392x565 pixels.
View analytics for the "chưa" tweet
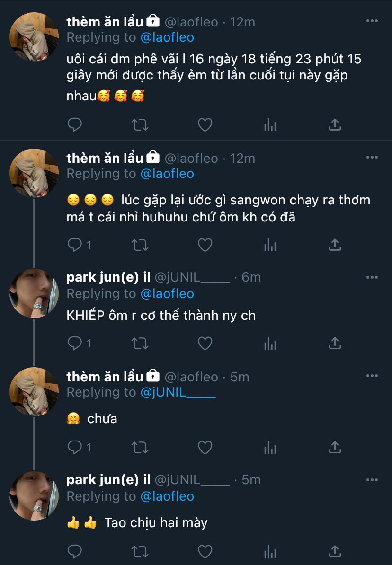(x=270, y=447)
